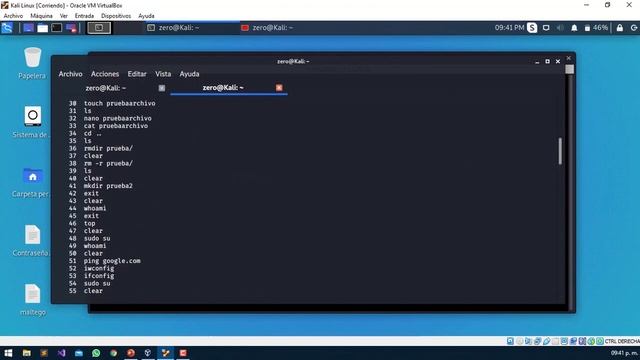Open File Explorer on Windows taskbar

coord(27,353)
